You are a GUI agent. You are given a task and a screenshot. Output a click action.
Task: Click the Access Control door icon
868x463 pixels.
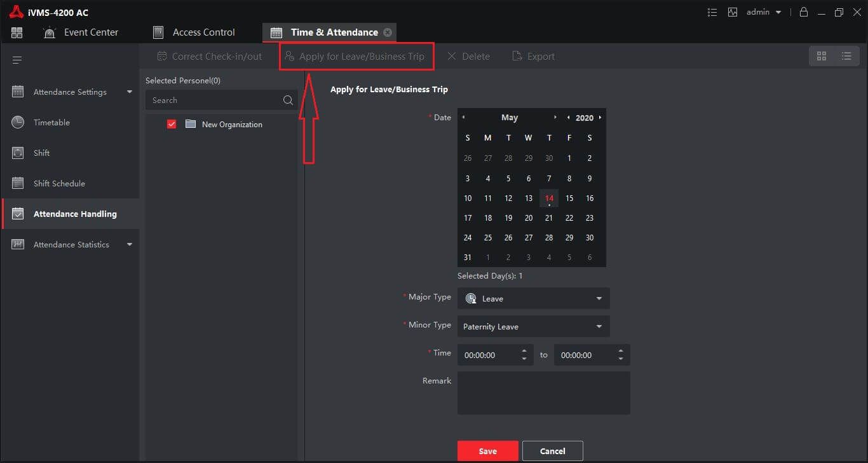(x=158, y=32)
